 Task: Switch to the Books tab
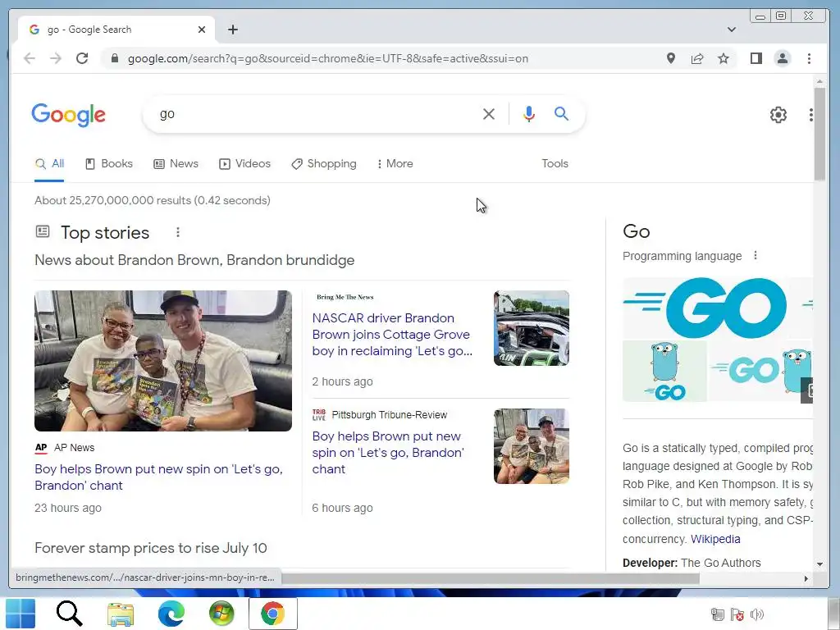point(109,164)
